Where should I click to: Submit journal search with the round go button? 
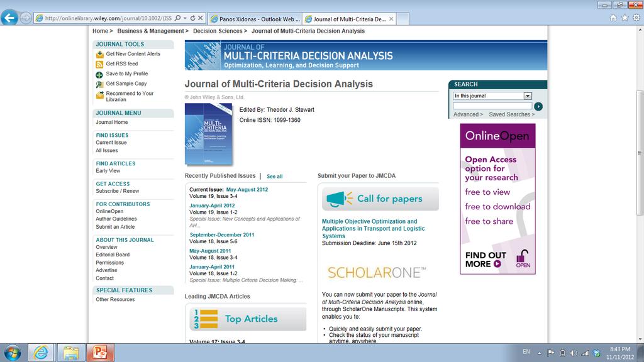coord(538,106)
